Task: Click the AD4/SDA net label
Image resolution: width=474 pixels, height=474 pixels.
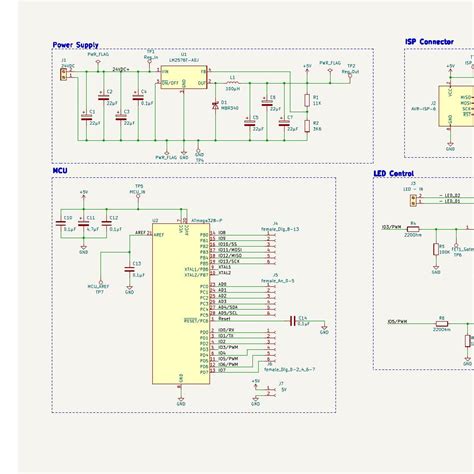Action: coord(228,307)
